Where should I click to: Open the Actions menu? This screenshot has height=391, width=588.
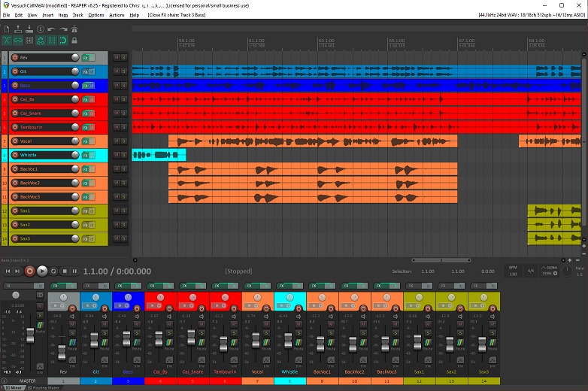click(x=117, y=15)
